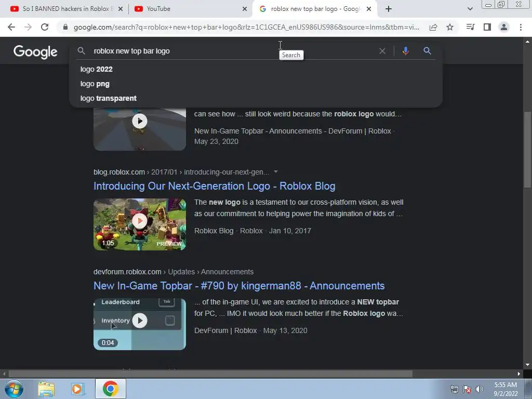Close the Google search tab
The width and height of the screenshot is (532, 399).
369,9
